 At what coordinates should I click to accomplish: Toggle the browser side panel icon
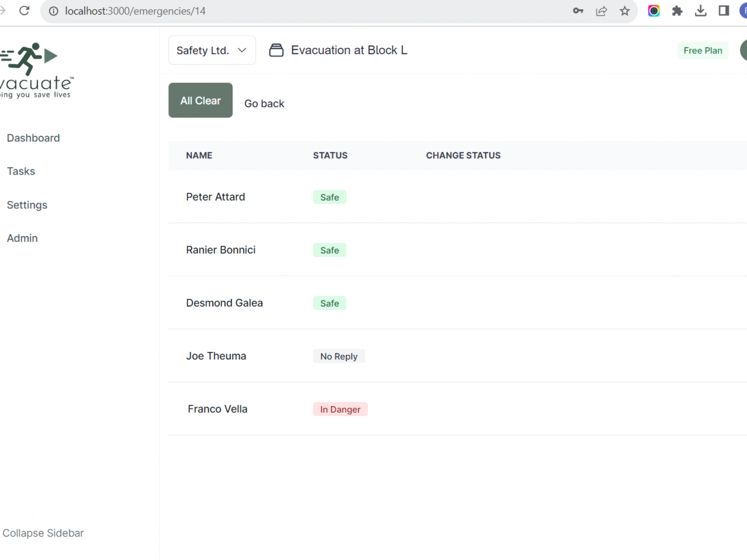click(724, 11)
